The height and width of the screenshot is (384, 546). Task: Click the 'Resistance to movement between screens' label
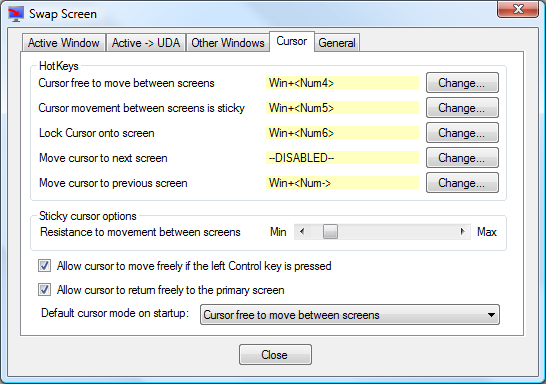click(140, 232)
